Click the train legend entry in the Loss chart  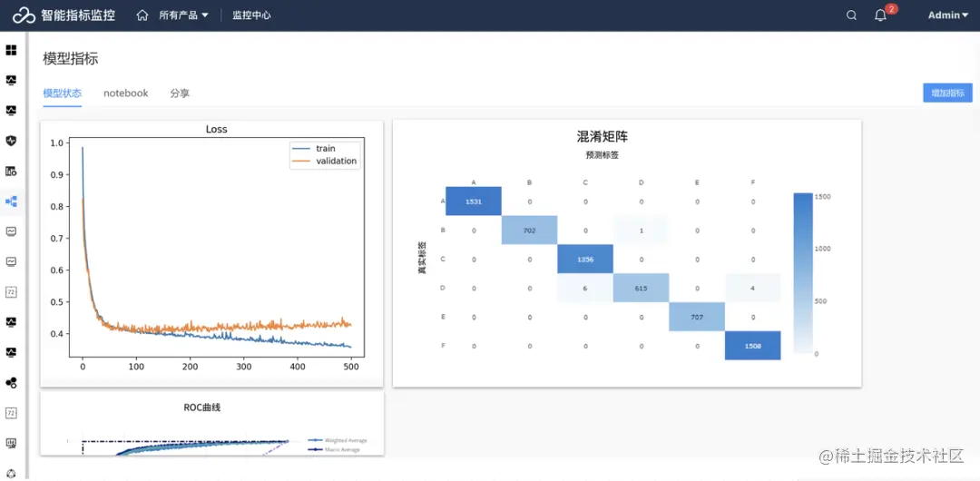pyautogui.click(x=314, y=149)
